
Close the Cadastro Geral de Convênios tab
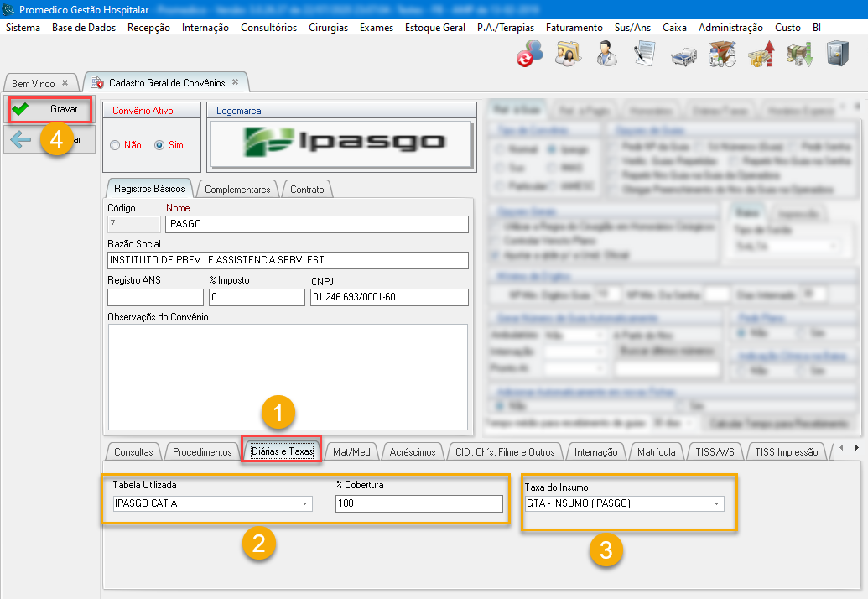coord(236,82)
